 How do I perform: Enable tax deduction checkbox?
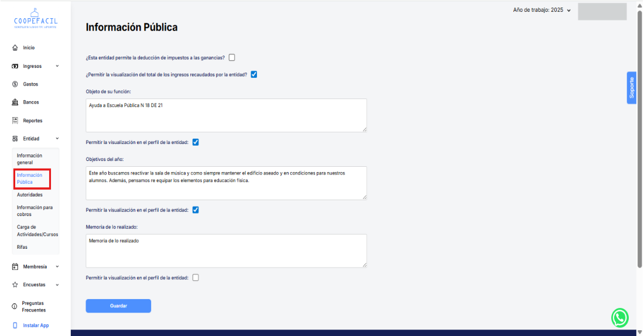(x=232, y=57)
